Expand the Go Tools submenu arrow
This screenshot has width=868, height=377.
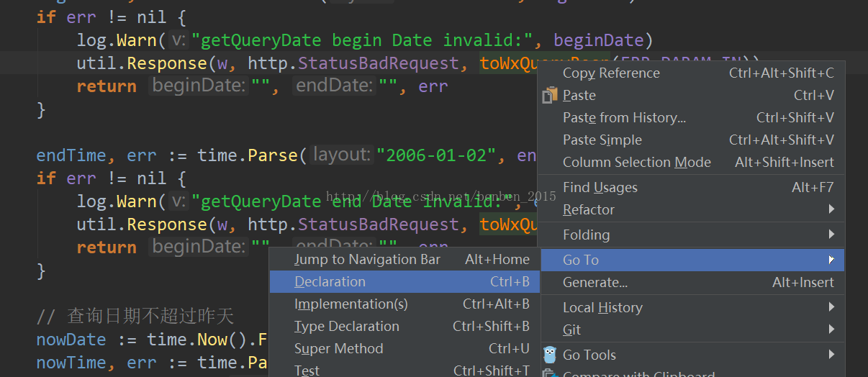831,355
